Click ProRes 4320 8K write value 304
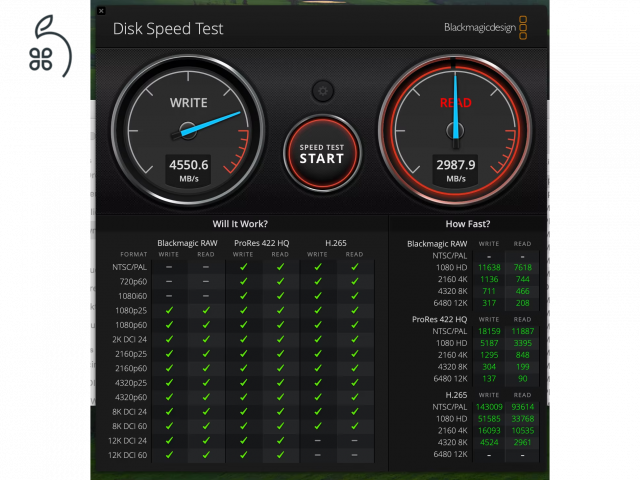The image size is (640, 480). 489,367
